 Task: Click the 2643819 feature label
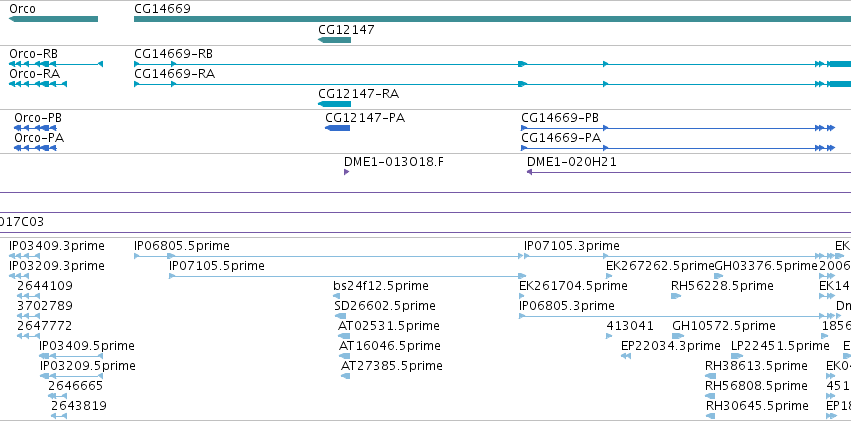pos(79,406)
